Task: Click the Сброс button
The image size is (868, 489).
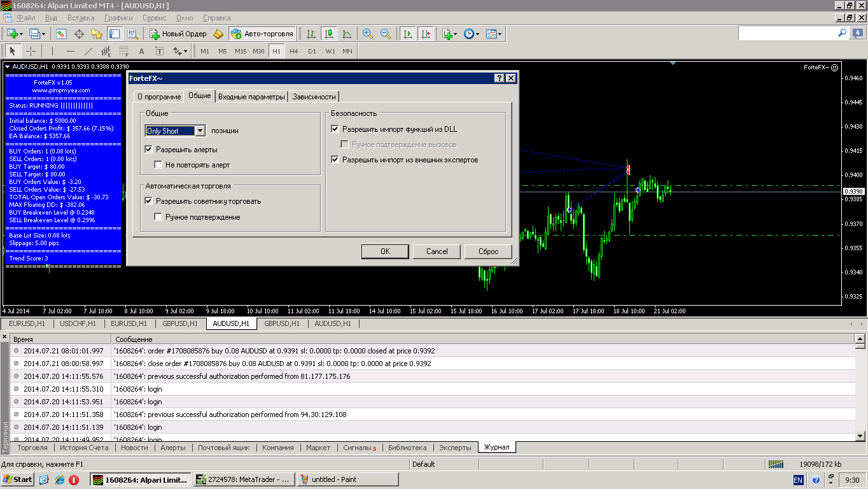Action: click(488, 252)
